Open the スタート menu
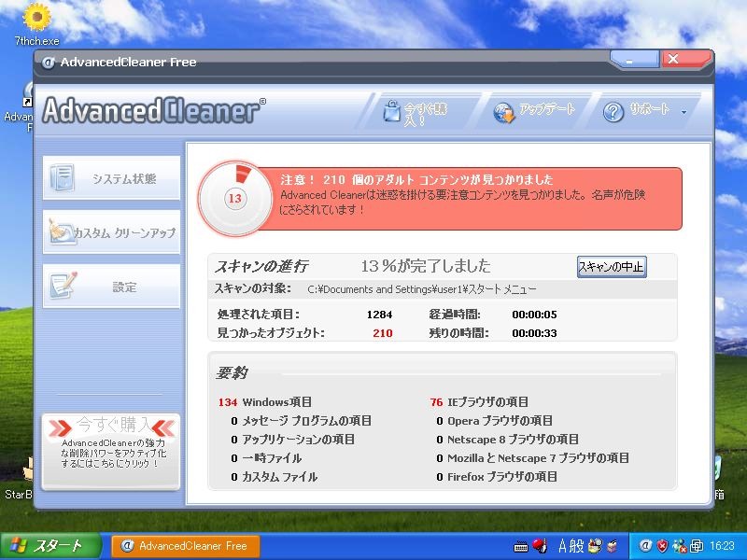 (50, 546)
